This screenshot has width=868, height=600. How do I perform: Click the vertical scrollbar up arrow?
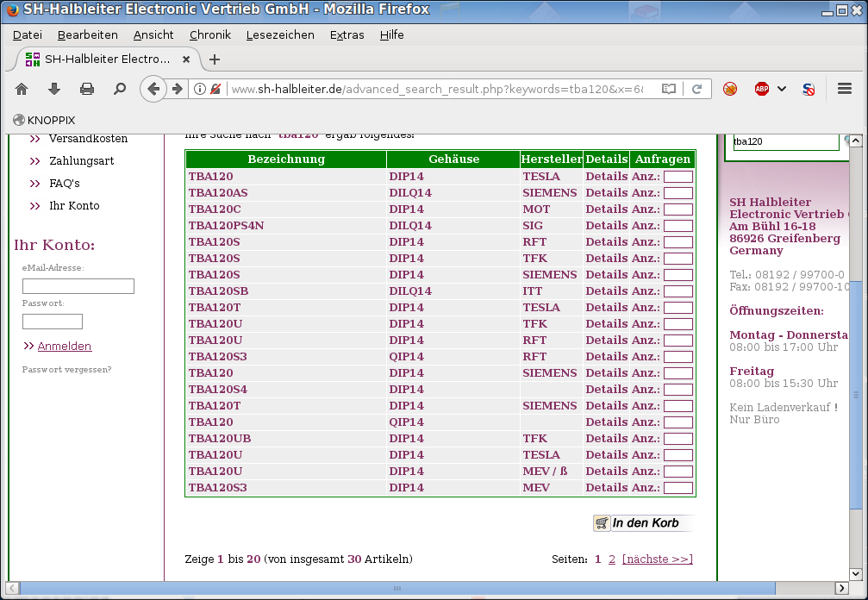[856, 141]
